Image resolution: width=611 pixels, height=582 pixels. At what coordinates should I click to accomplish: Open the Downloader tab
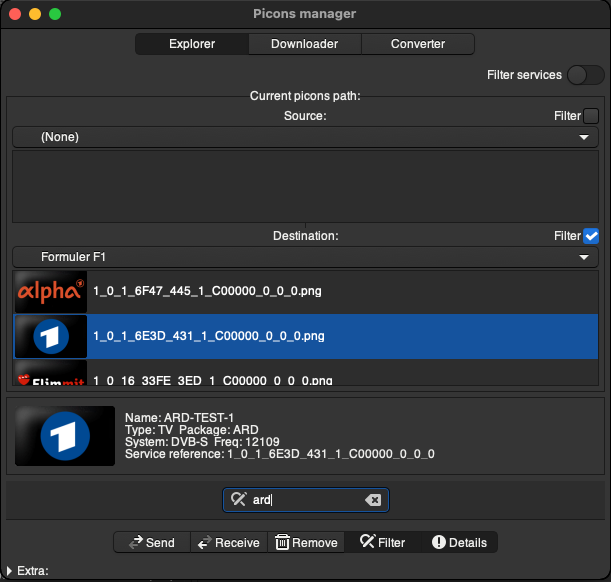(304, 44)
